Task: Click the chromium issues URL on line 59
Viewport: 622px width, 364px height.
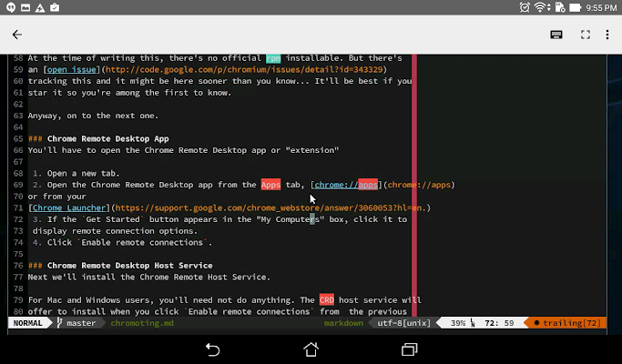Action: 244,70
